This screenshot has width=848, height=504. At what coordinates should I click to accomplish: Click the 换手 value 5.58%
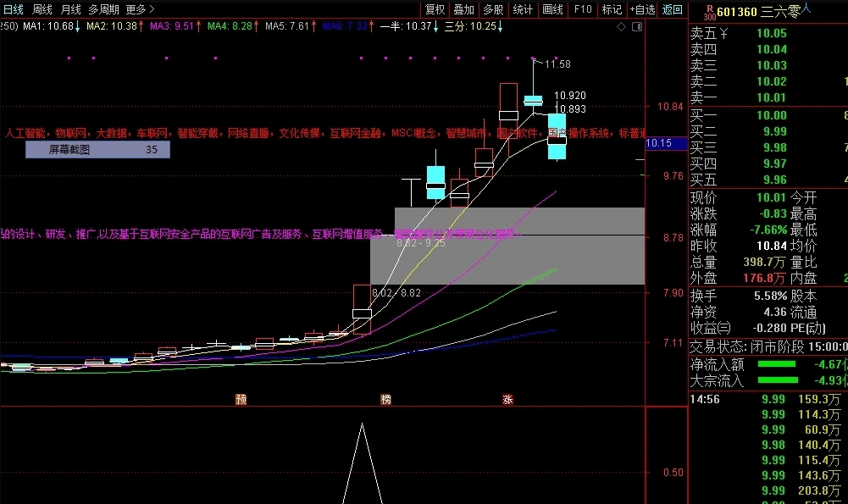click(771, 296)
